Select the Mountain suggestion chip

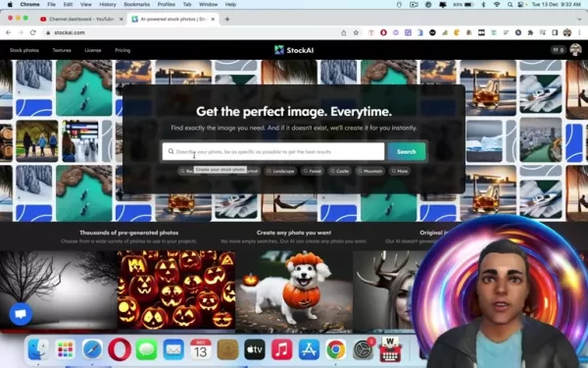(x=369, y=171)
